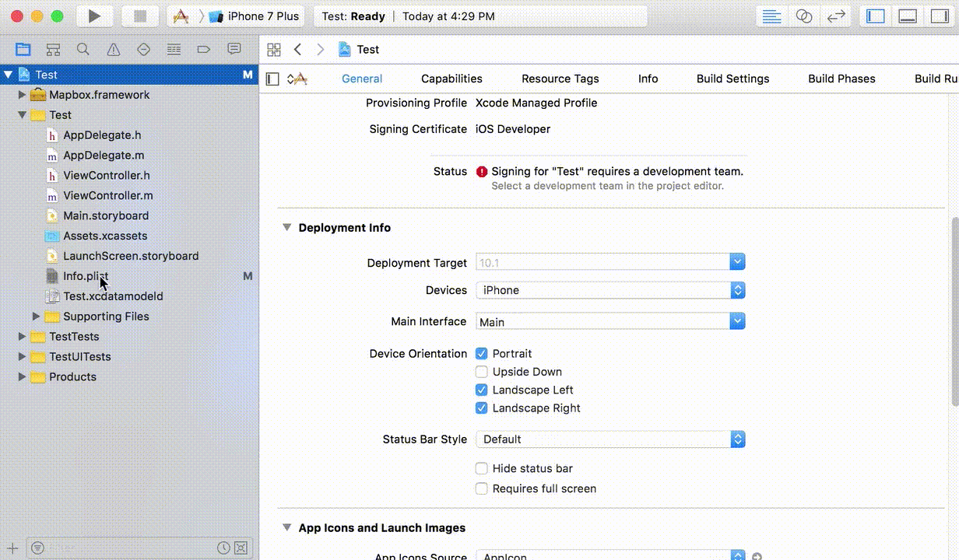Open the Project navigator folder icon
The width and height of the screenshot is (959, 560).
tap(23, 49)
